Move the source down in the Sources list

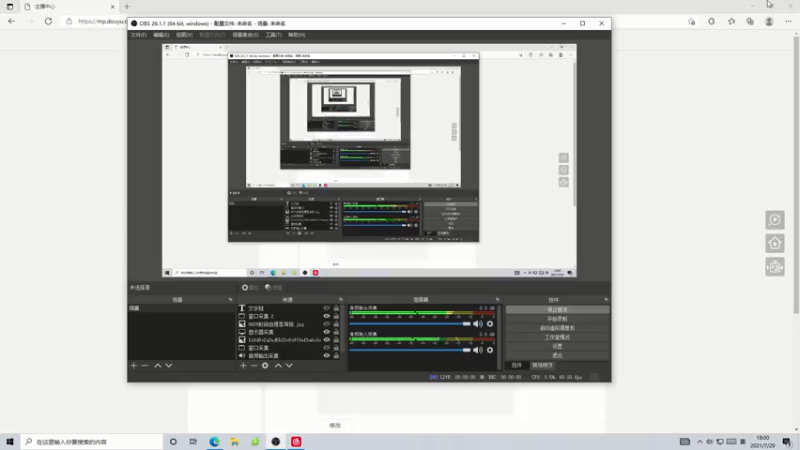289,365
